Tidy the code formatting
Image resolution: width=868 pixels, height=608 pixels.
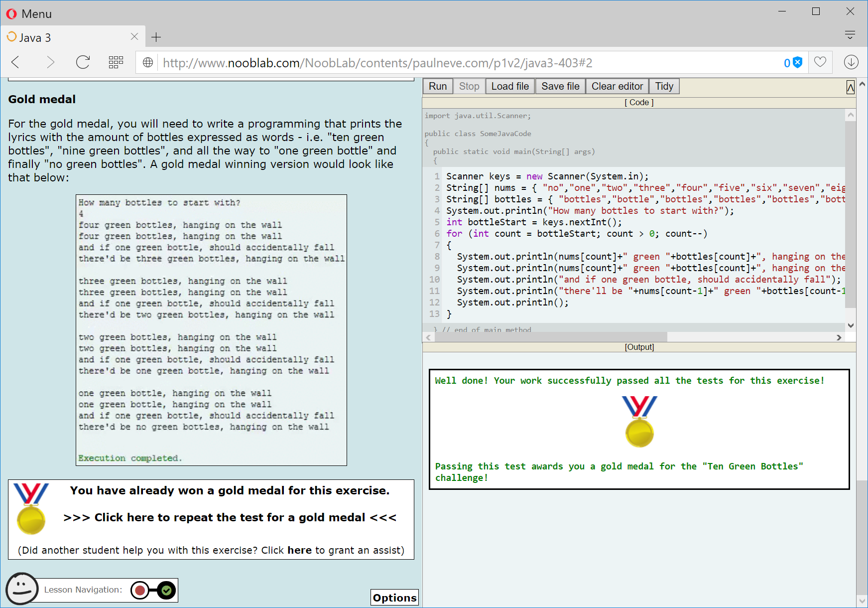664,86
